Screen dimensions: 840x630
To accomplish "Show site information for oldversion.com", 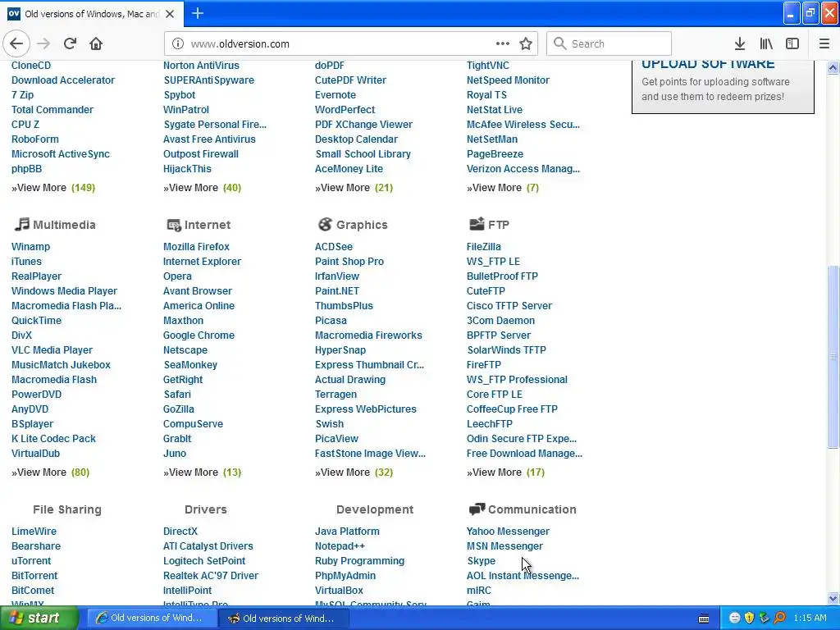I will click(x=178, y=44).
